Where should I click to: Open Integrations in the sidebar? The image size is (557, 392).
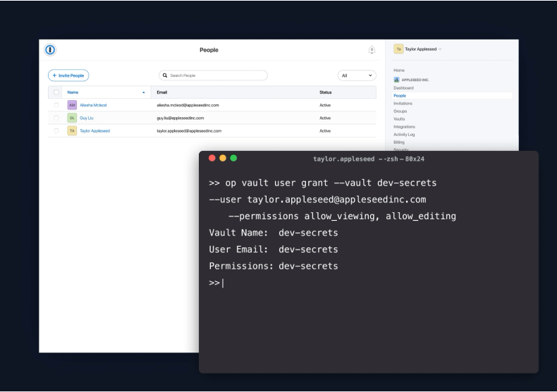tap(404, 127)
